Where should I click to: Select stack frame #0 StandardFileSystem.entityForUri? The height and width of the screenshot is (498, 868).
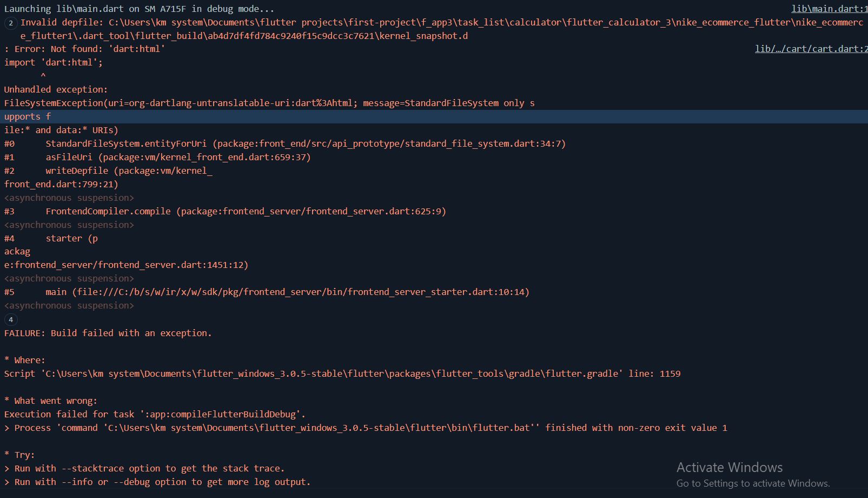[285, 143]
